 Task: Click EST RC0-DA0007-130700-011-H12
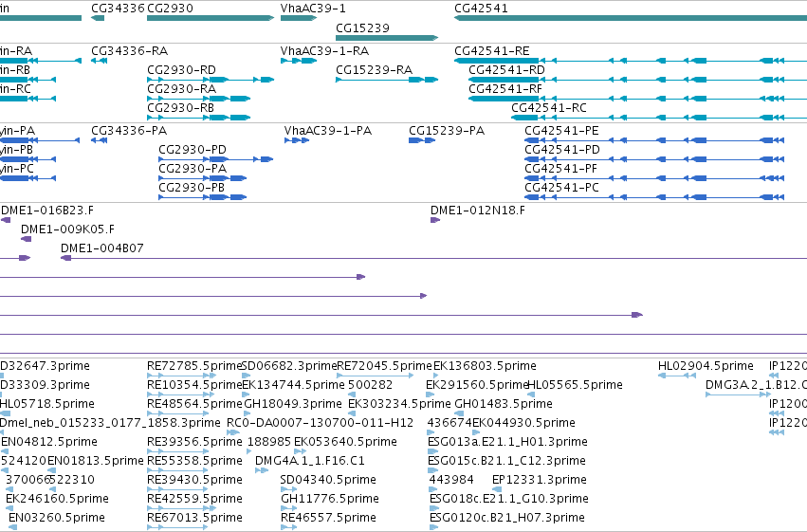click(320, 423)
